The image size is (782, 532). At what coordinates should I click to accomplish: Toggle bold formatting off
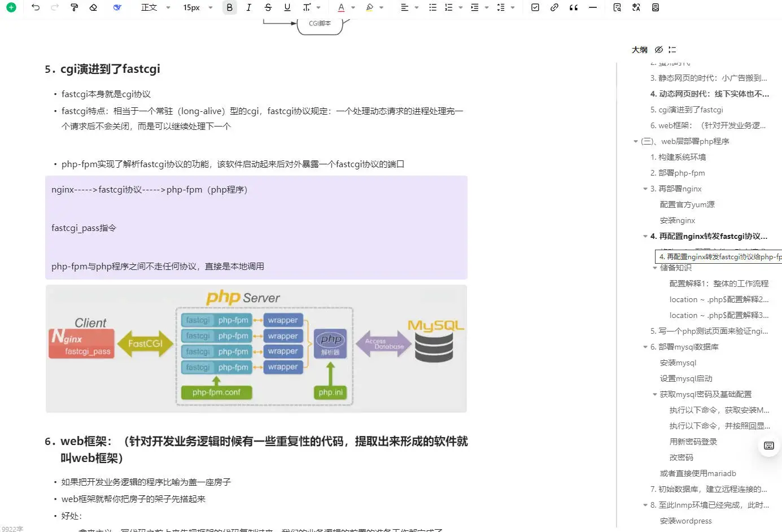[229, 7]
